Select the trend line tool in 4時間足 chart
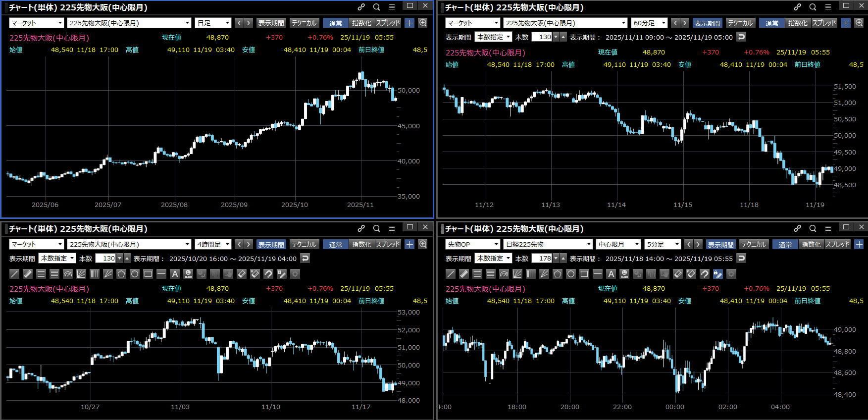868x420 pixels. pyautogui.click(x=14, y=274)
